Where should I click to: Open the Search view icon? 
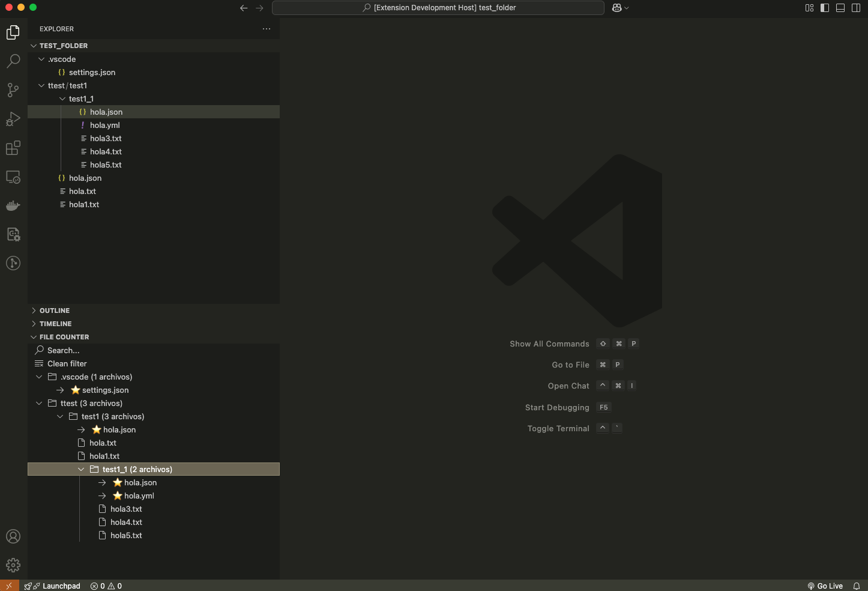13,61
